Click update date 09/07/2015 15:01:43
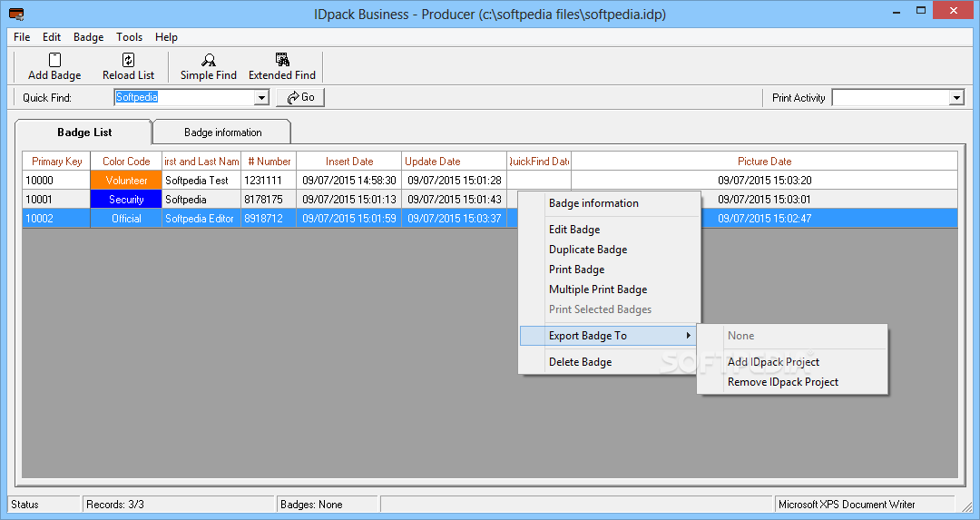Screen dimensions: 980x520 coord(454,200)
